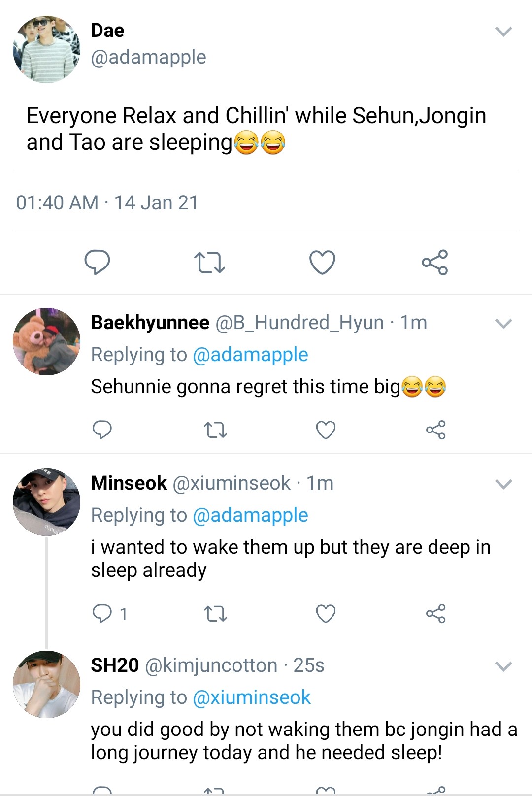Screen dimensions: 532x797
Task: Open @adamapple mention link in Baekhyunnee's reply
Action: click(250, 355)
